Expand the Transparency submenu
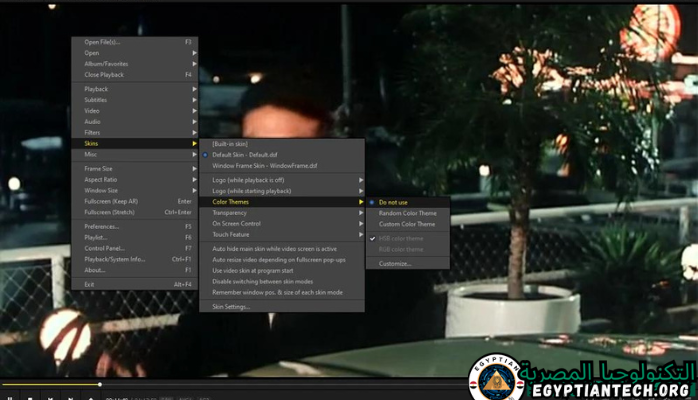Screen dimensions: 698x400 click(229, 212)
